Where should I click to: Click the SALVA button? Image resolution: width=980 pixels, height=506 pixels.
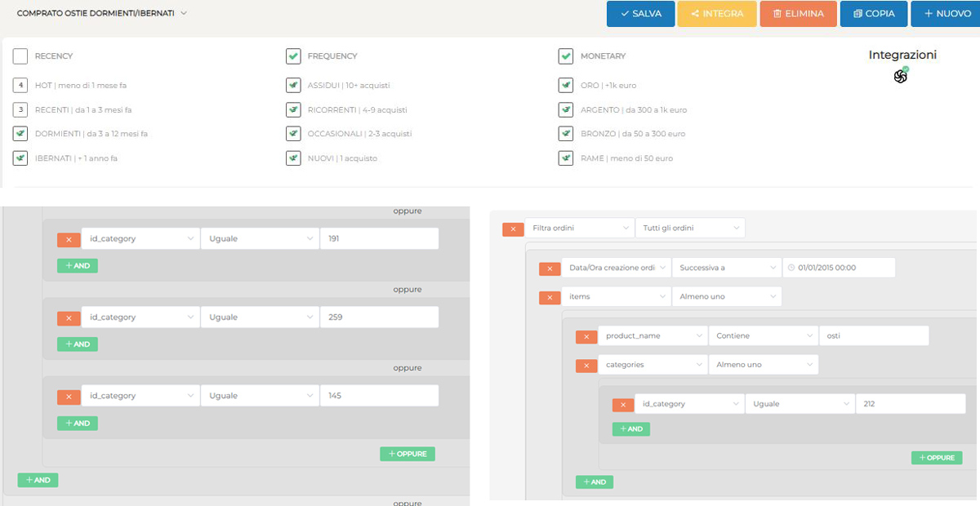click(640, 14)
